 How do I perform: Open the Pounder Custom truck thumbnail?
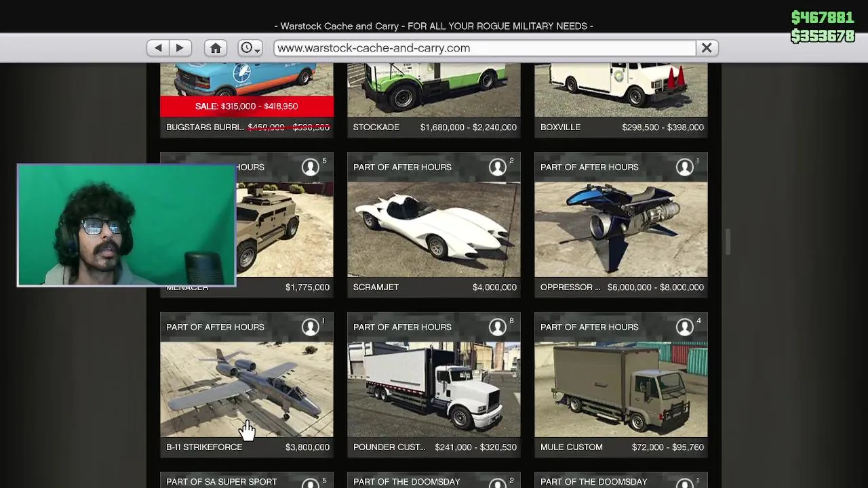point(434,390)
